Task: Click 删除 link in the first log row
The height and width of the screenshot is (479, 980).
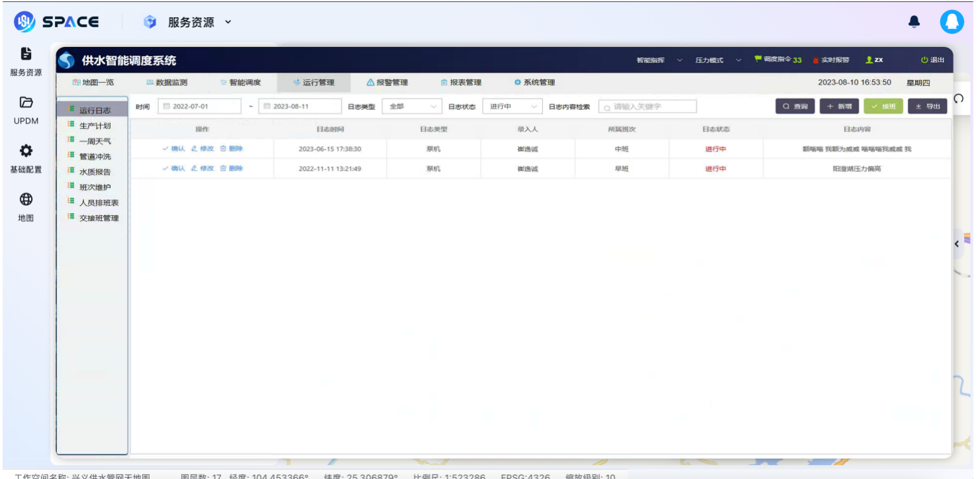Action: pyautogui.click(x=232, y=149)
